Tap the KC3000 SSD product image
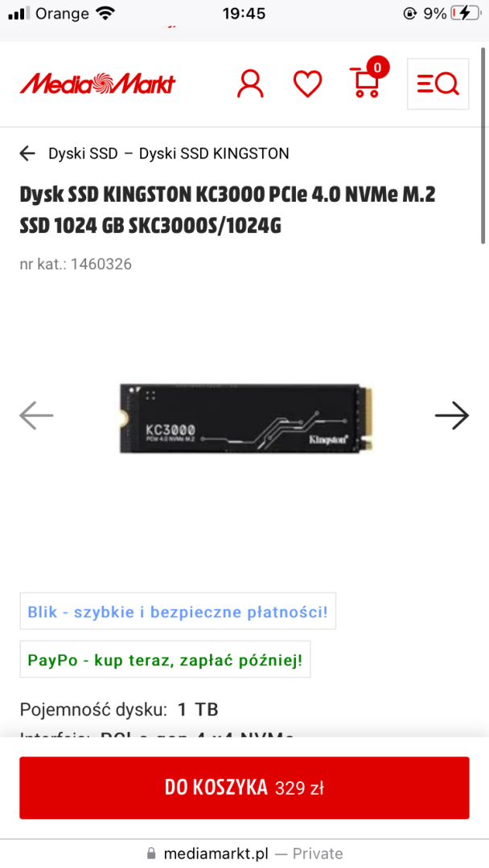 (x=246, y=419)
